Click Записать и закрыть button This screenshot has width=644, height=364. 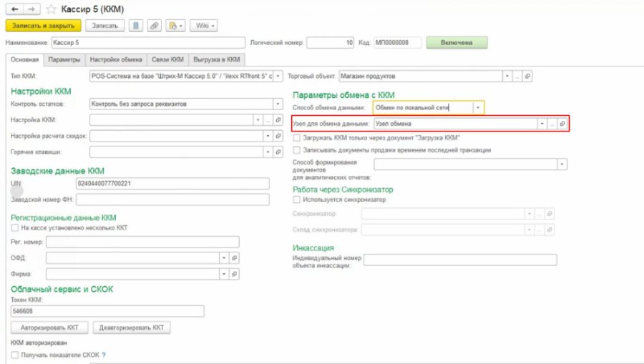point(44,26)
